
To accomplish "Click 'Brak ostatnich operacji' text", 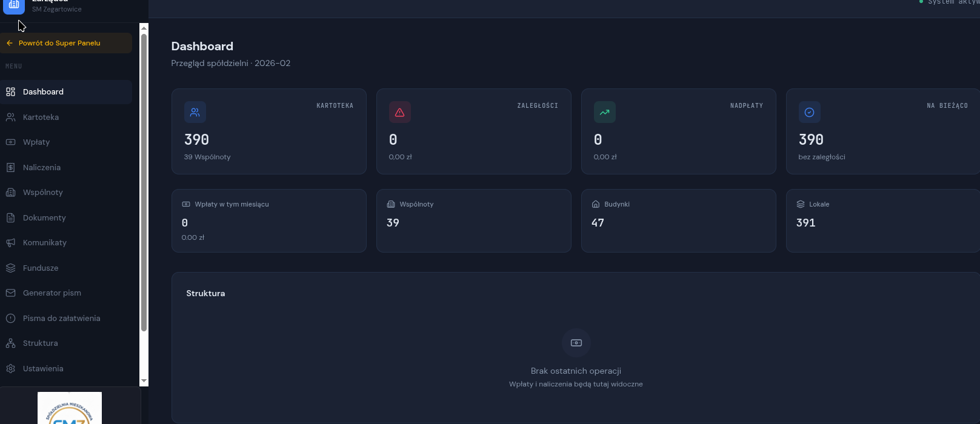I will tap(576, 371).
